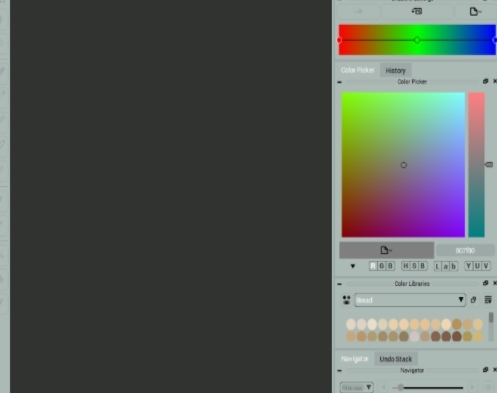
Task: Click the faded first button in gradient toolbar
Action: pos(358,12)
